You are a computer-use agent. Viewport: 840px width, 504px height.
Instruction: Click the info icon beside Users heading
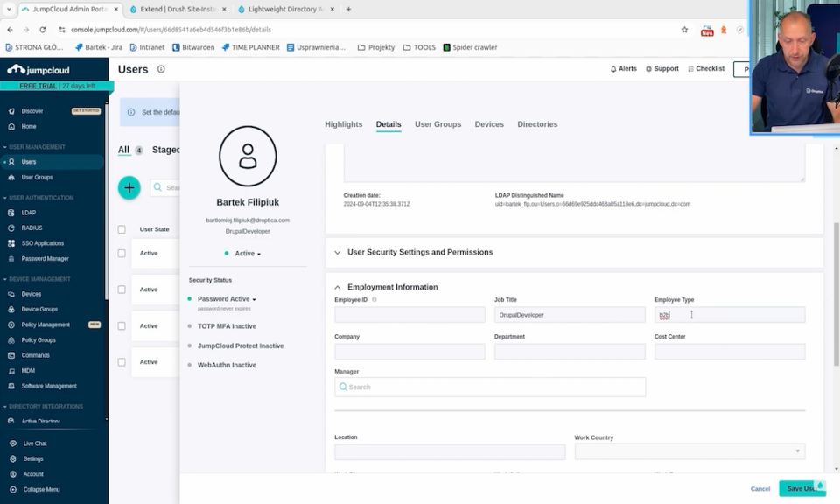click(161, 69)
